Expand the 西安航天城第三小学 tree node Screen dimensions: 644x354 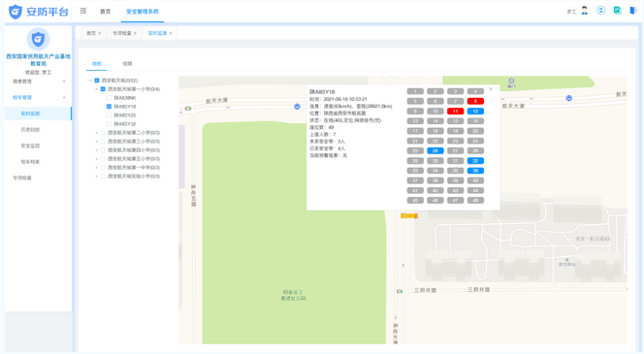(x=97, y=142)
